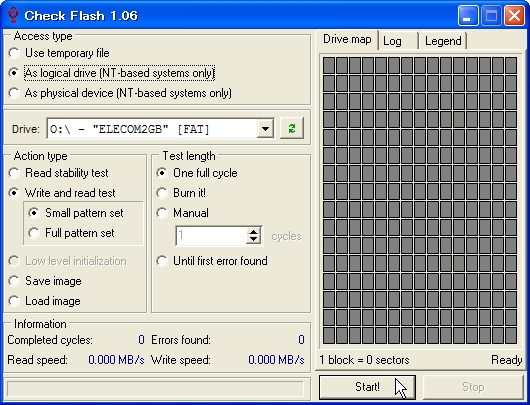Viewport: 530px width, 405px height.
Task: Open the Drive selection dropdown arrow
Action: (265, 128)
